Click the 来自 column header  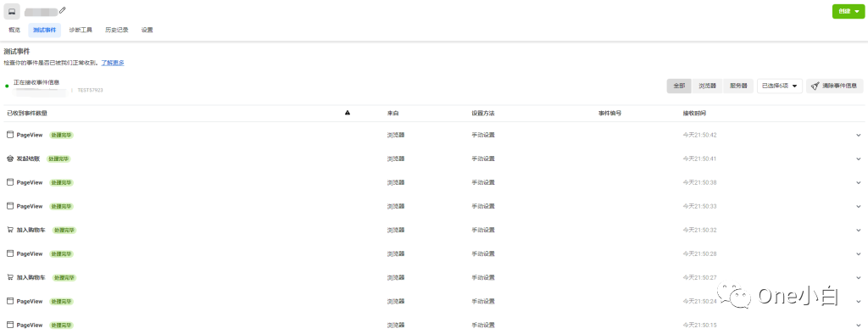point(392,113)
